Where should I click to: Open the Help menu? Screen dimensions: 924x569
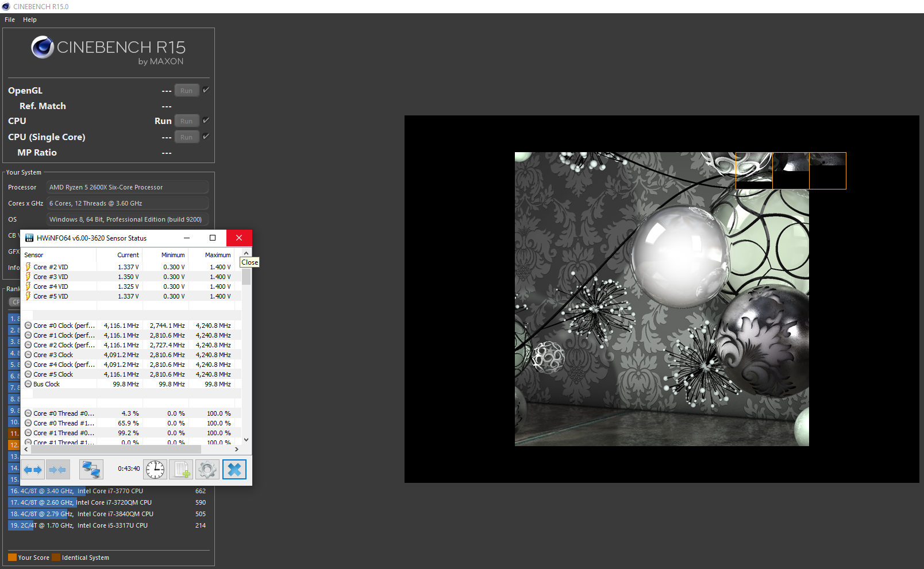click(30, 20)
